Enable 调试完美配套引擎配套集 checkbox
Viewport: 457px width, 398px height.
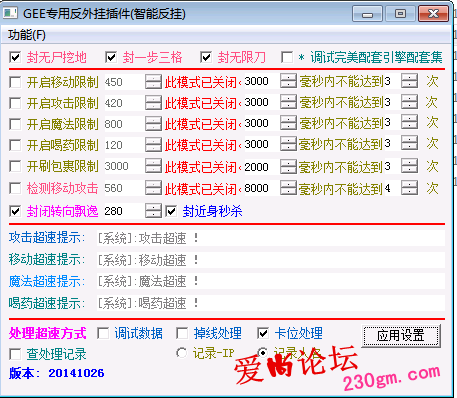point(287,57)
